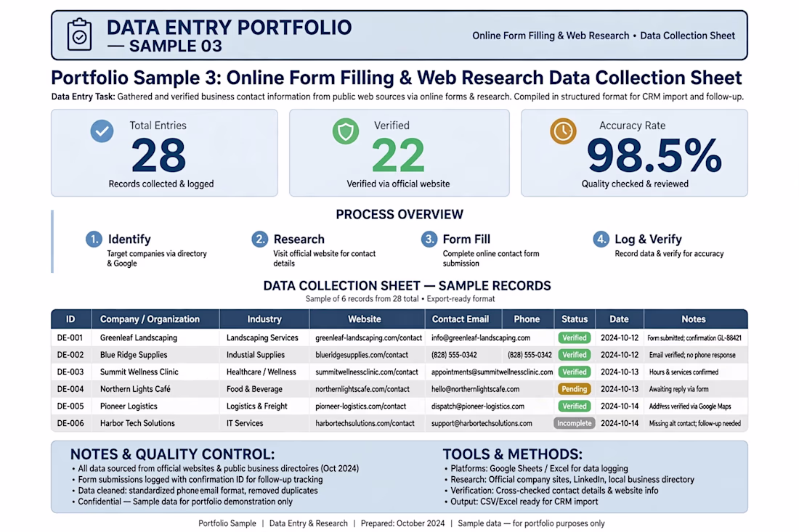Click the clipboard checkmark icon in the header
This screenshot has height=532, width=799.
[x=79, y=35]
